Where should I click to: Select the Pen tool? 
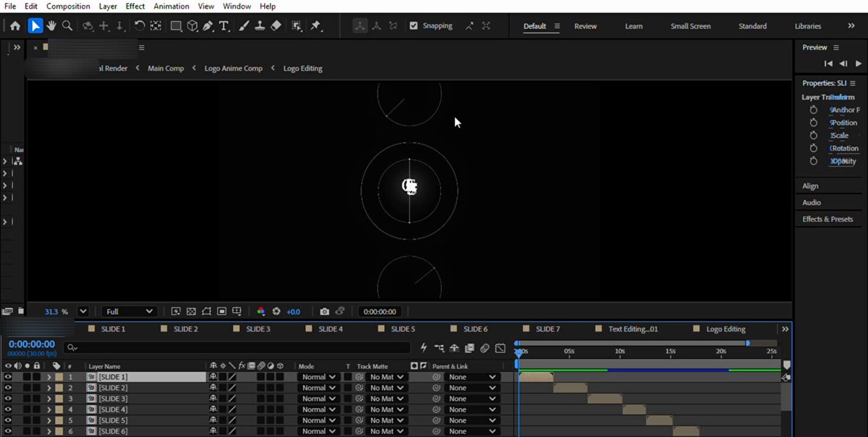(x=208, y=26)
